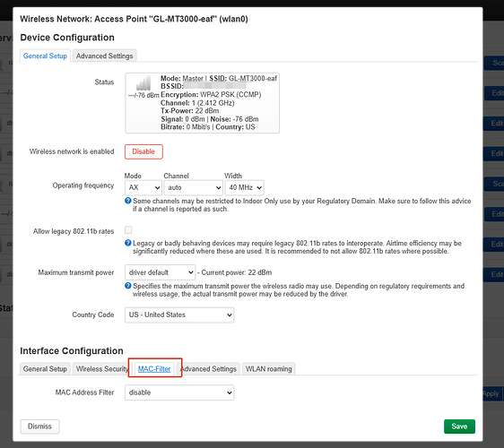
Task: Open the WLAN roaming tab
Action: (269, 369)
